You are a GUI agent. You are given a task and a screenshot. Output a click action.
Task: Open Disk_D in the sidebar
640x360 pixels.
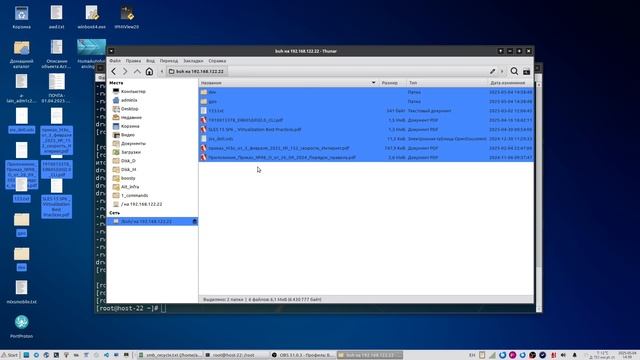point(152,161)
